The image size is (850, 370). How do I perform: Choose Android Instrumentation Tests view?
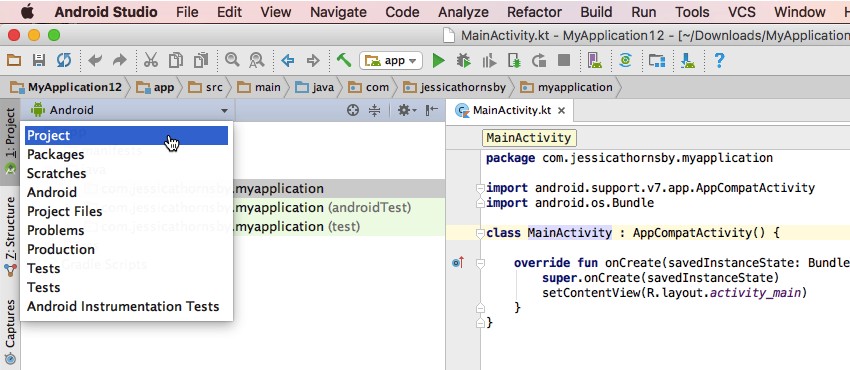pos(126,307)
